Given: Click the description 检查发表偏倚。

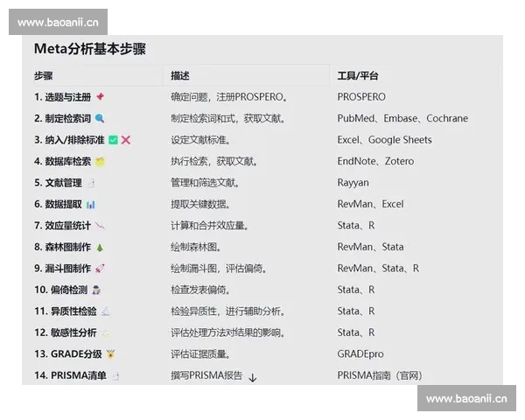Looking at the screenshot, I should [200, 290].
